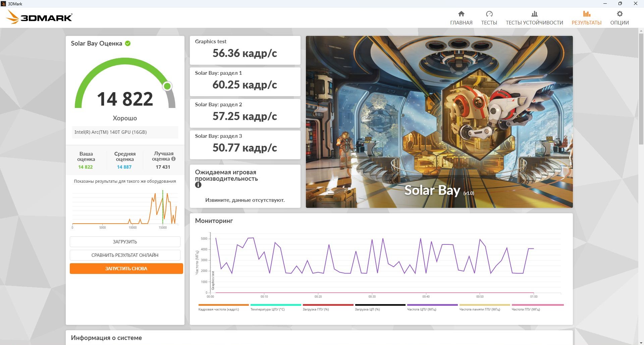The height and width of the screenshot is (345, 644).
Task: Switch to ТЕСТЫ УСТОЙЧИВОСТИ tab
Action: click(x=534, y=18)
